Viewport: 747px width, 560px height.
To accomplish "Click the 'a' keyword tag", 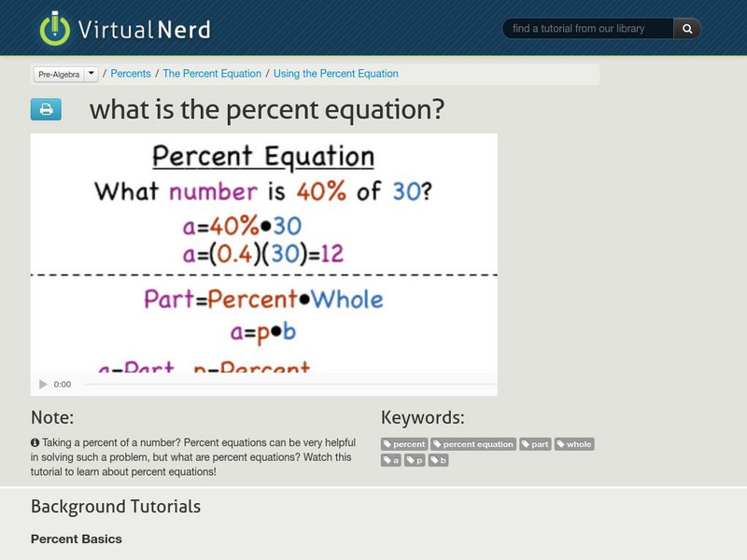I will (390, 459).
